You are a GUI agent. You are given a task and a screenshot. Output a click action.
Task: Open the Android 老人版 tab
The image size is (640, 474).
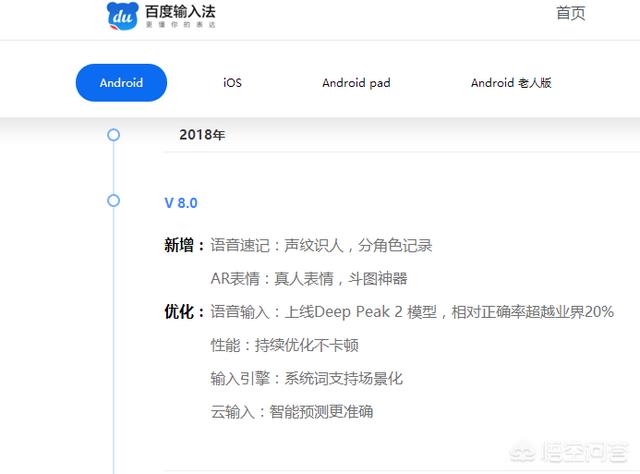(x=511, y=83)
